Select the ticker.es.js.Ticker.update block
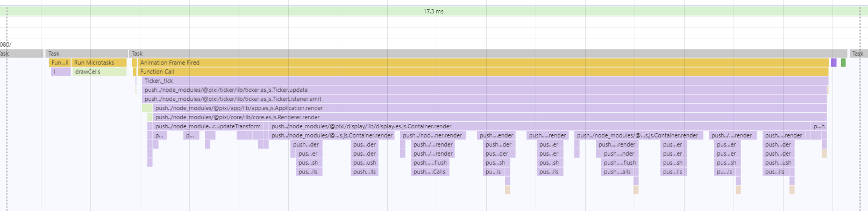 pyautogui.click(x=485, y=90)
